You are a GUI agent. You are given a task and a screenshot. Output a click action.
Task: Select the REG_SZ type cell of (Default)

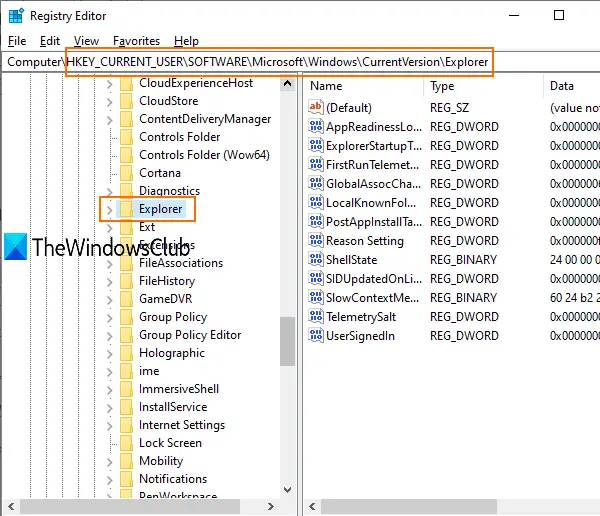pos(450,108)
